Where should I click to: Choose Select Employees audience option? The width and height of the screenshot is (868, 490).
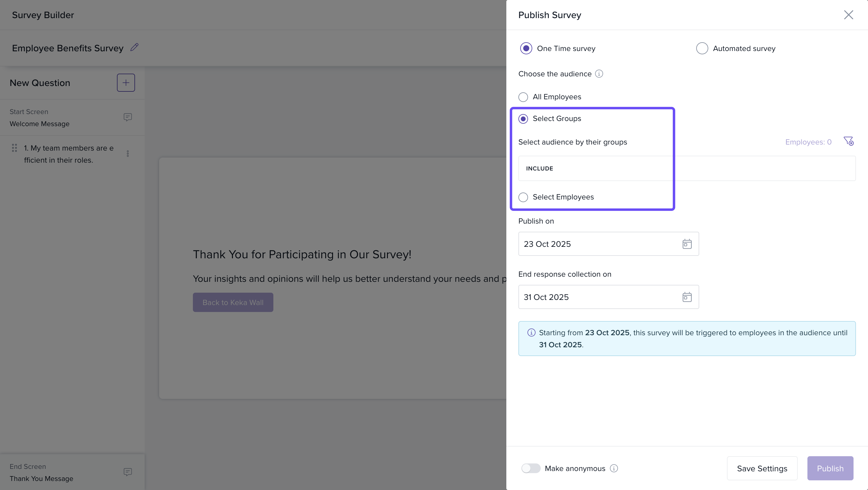(x=523, y=197)
